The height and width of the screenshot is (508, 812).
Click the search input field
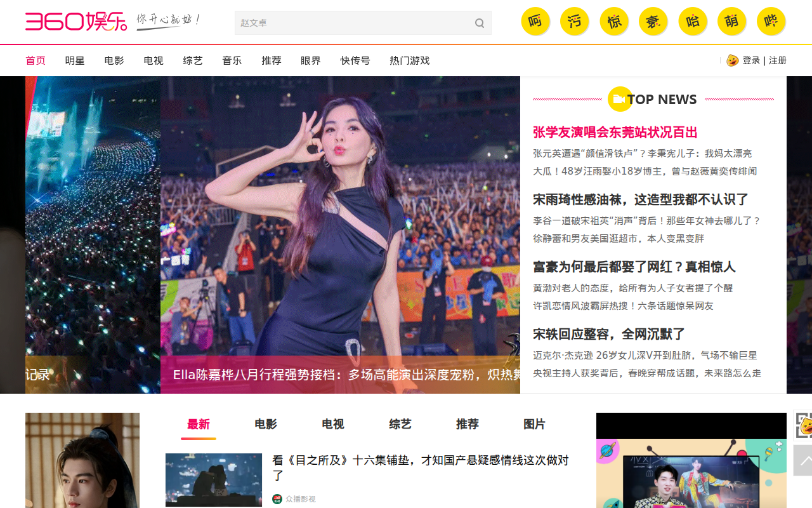click(352, 23)
